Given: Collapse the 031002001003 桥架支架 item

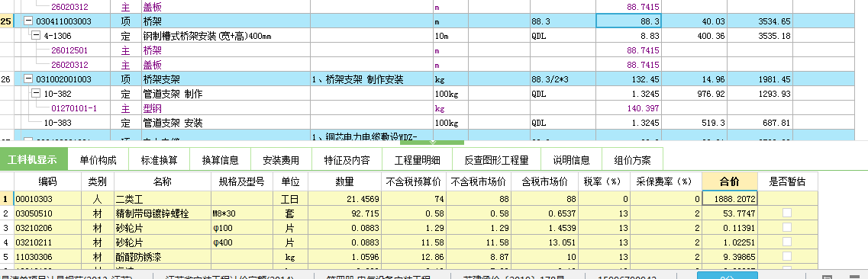Looking at the screenshot, I should tap(28, 79).
